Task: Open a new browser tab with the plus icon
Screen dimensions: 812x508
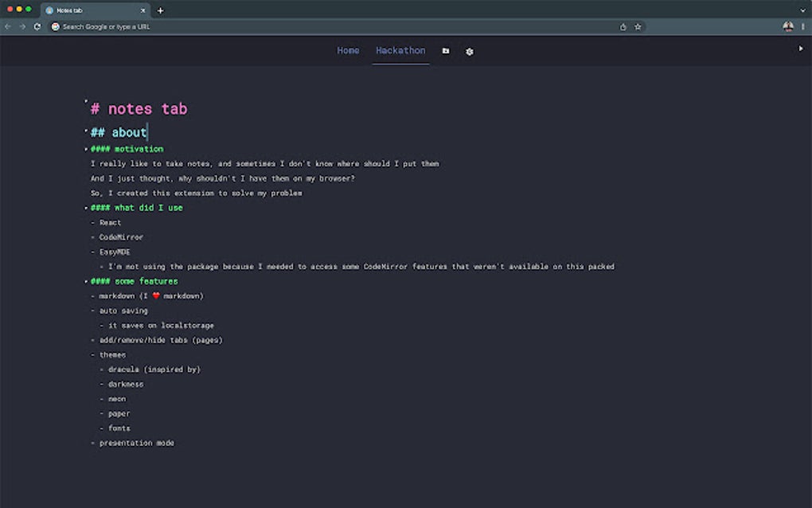Action: 160,10
